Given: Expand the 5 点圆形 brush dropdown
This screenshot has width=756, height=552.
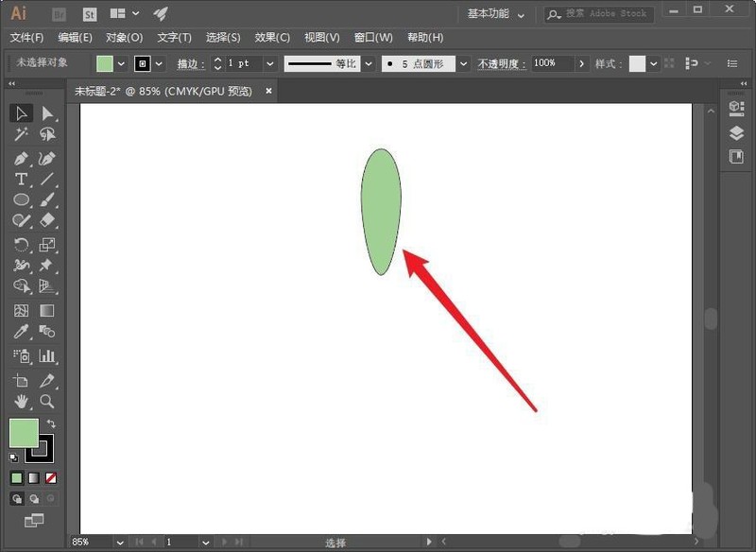Looking at the screenshot, I should pyautogui.click(x=463, y=63).
